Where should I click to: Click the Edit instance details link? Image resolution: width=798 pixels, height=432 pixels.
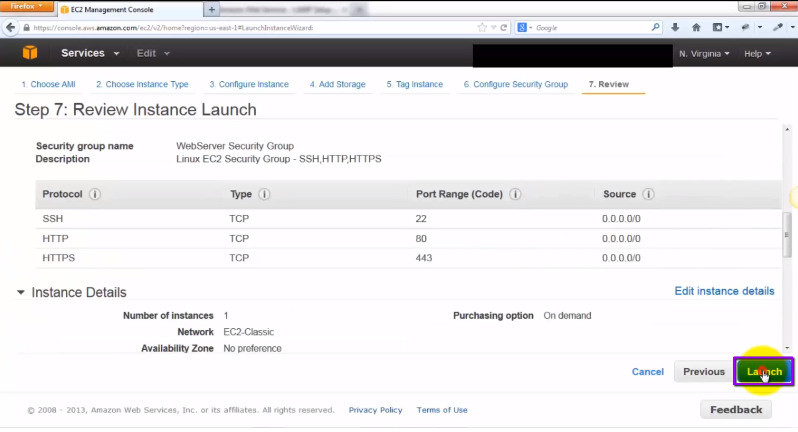724,291
